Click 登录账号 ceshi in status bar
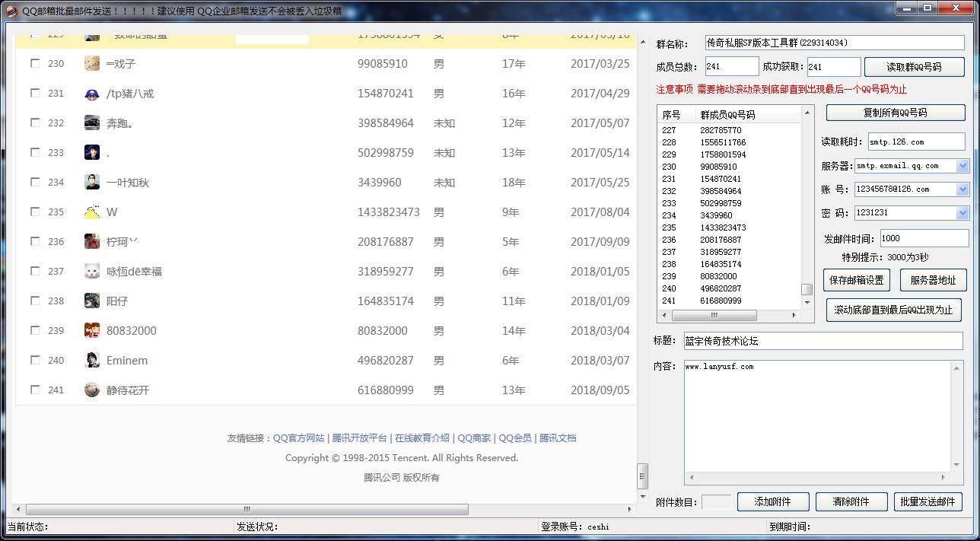980x541 pixels. coord(575,527)
